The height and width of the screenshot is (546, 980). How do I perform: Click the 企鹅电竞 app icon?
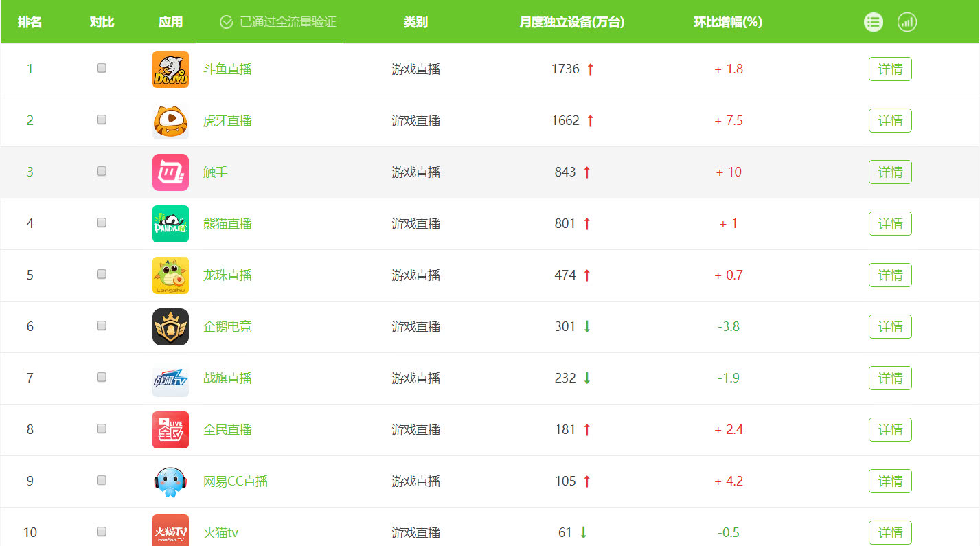coord(170,327)
